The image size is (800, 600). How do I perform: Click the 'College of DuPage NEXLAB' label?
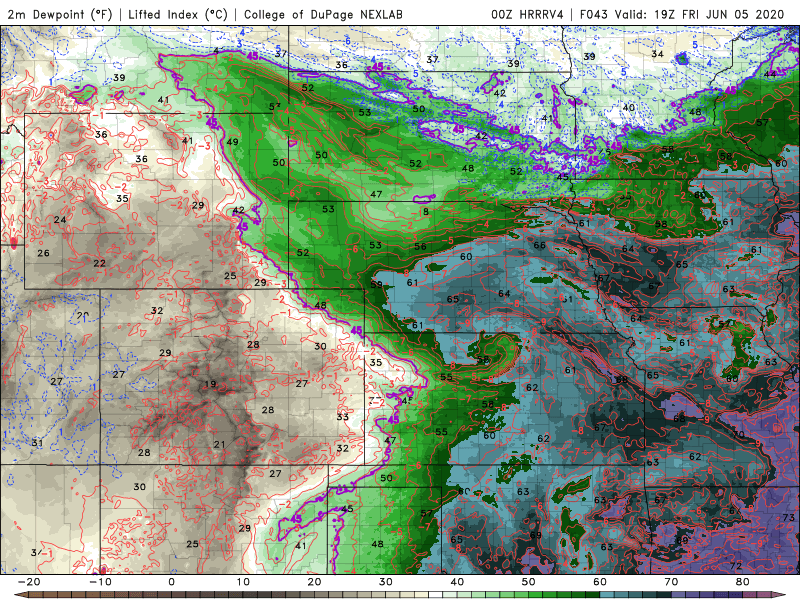pos(323,14)
